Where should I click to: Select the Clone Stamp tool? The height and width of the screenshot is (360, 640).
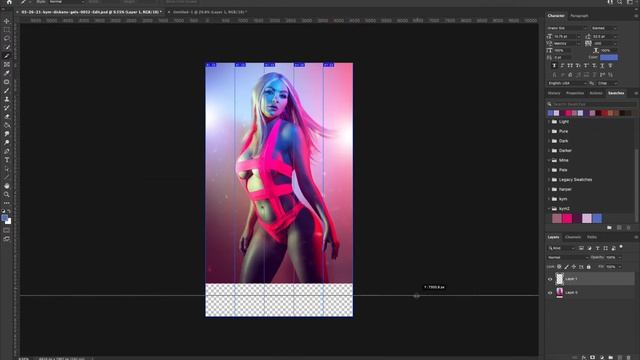7,99
